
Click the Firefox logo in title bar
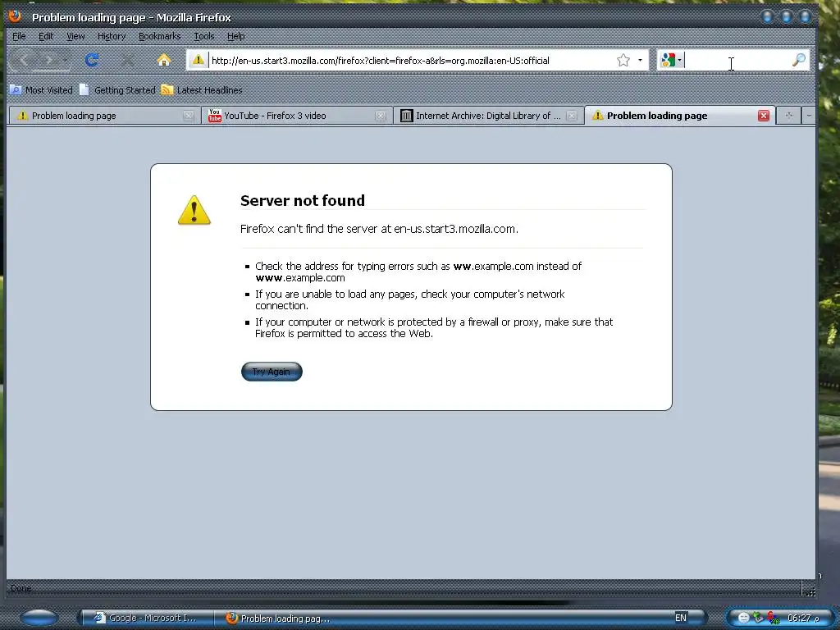point(15,16)
